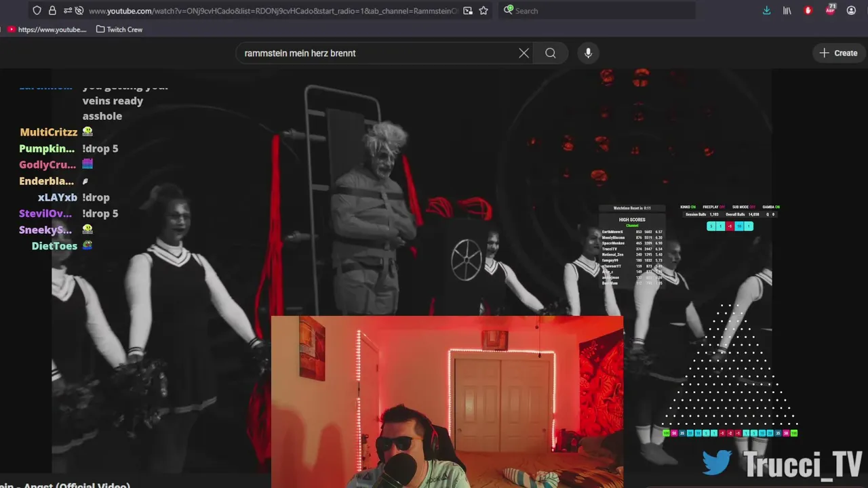Open the Twitch Crew bookmarks folder
This screenshot has height=488, width=868.
pyautogui.click(x=119, y=30)
